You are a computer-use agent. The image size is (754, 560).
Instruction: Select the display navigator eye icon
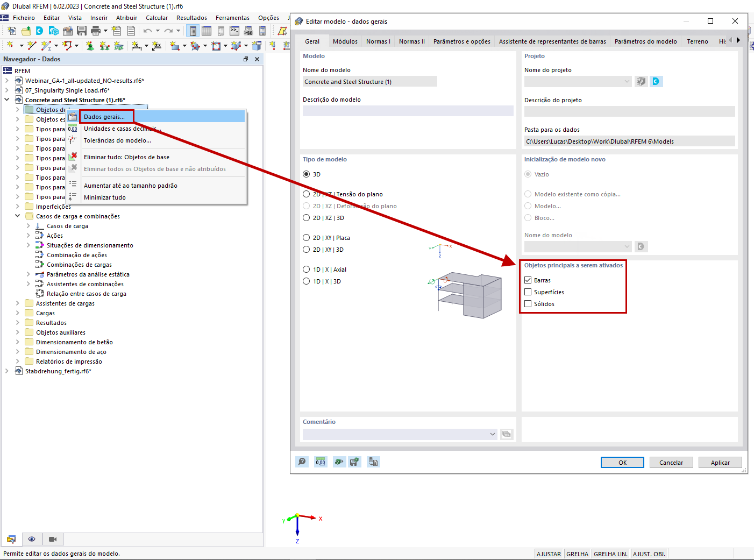point(32,539)
